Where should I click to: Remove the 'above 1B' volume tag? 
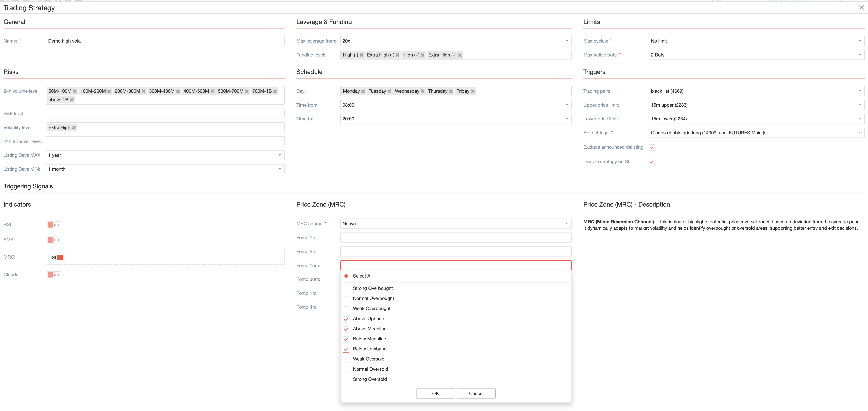pos(72,100)
